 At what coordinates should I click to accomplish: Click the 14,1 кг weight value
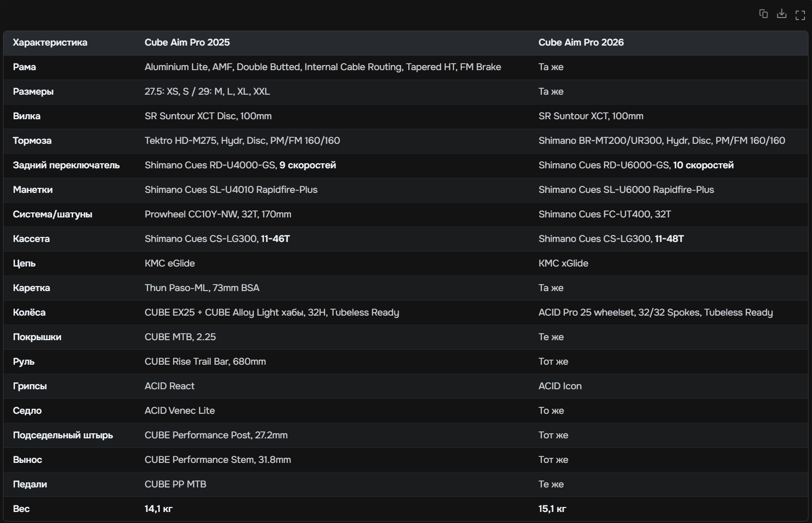click(x=158, y=509)
